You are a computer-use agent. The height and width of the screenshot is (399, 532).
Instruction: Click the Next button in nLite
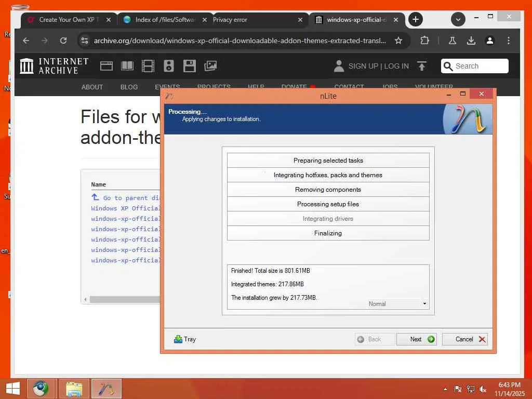coord(416,339)
